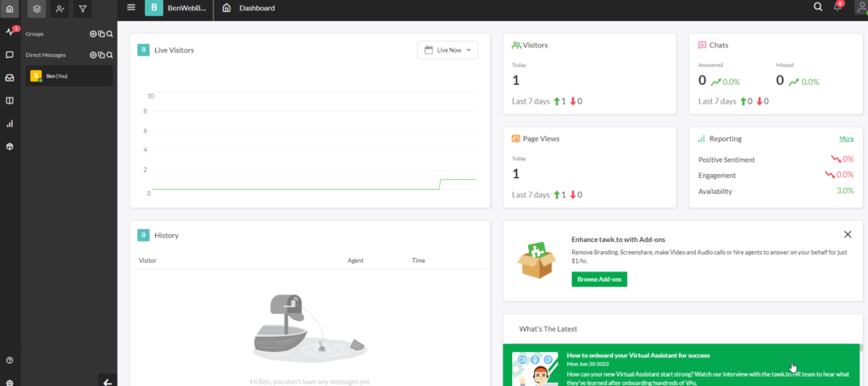Click the Missed chats label
868x386 pixels.
pyautogui.click(x=785, y=64)
